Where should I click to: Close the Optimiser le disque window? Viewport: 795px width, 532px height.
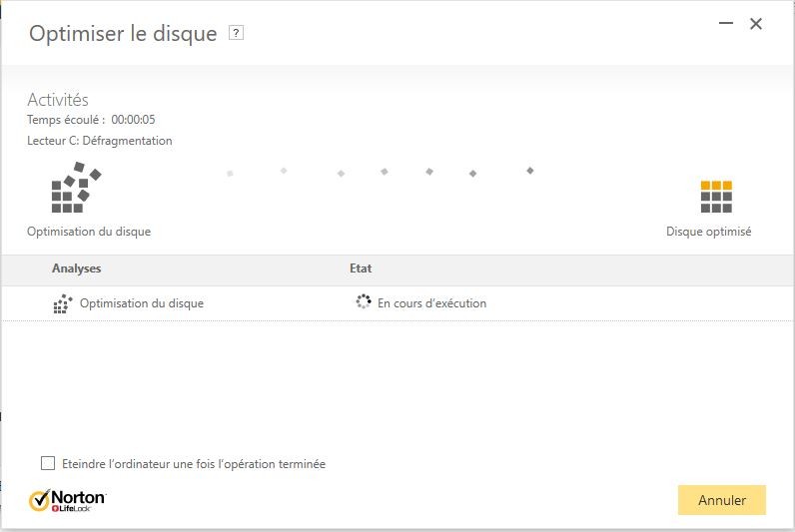tap(756, 24)
